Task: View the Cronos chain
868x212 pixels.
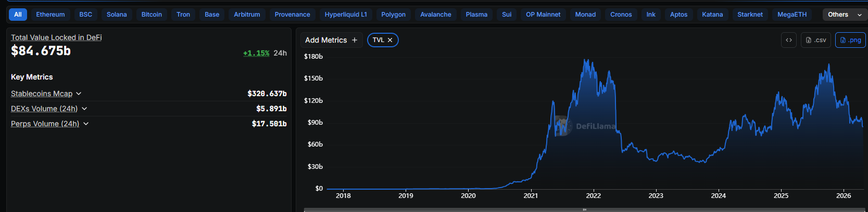Action: point(621,15)
